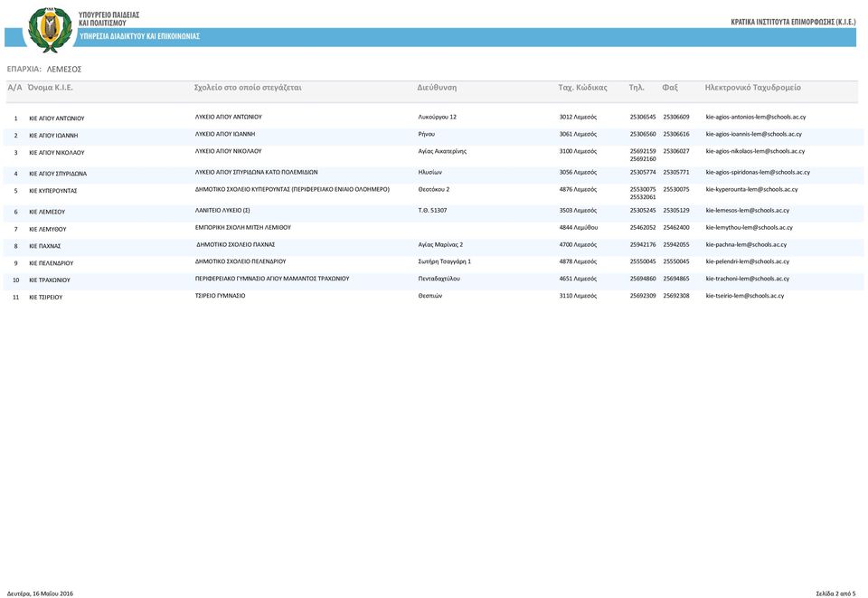Viewport: 868px width, 598px height.
Task: Select 'ΚΙΕ ΚΥΠΕΡΟΥΝΤΑΣ' in the name column
Action: [53, 191]
